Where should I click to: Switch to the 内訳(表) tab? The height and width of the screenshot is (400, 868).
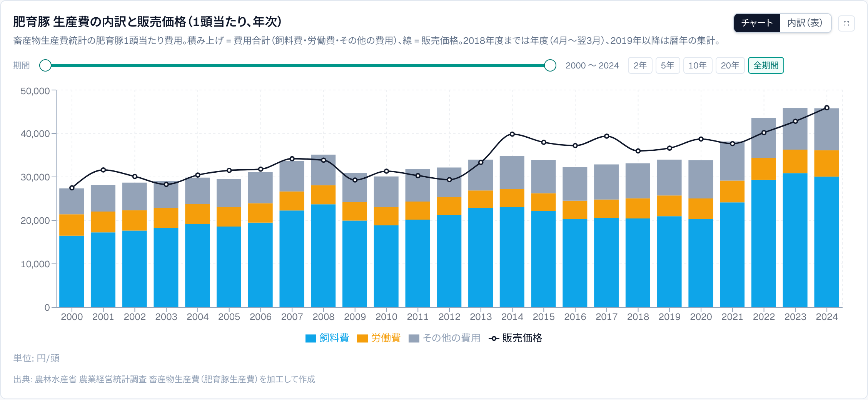[805, 23]
